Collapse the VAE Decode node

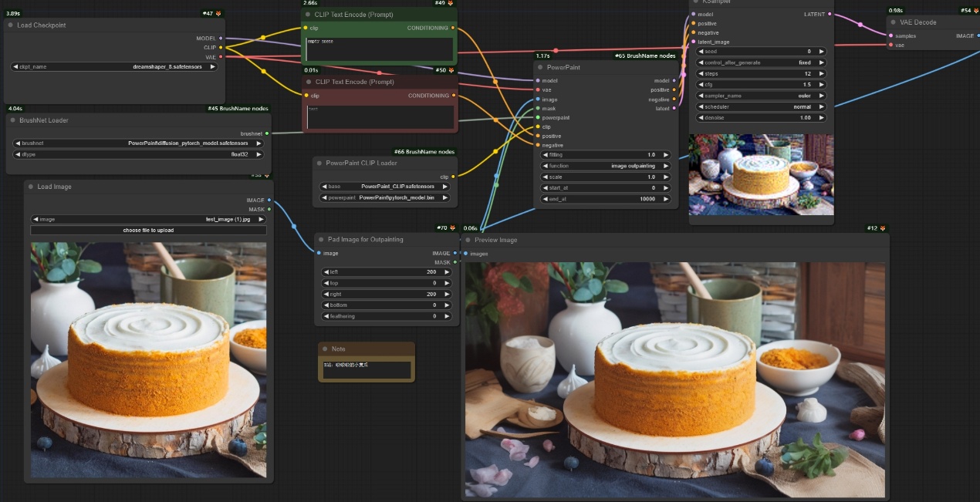click(894, 22)
